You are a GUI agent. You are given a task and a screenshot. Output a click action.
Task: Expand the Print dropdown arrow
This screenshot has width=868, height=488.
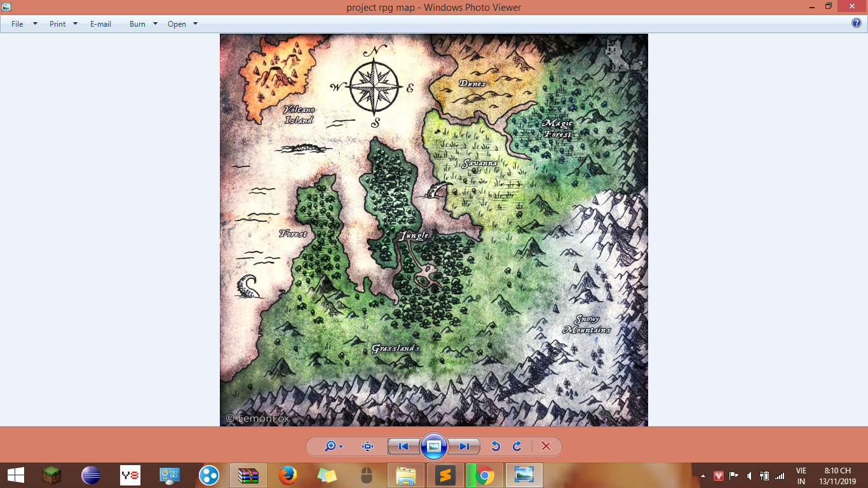(75, 24)
